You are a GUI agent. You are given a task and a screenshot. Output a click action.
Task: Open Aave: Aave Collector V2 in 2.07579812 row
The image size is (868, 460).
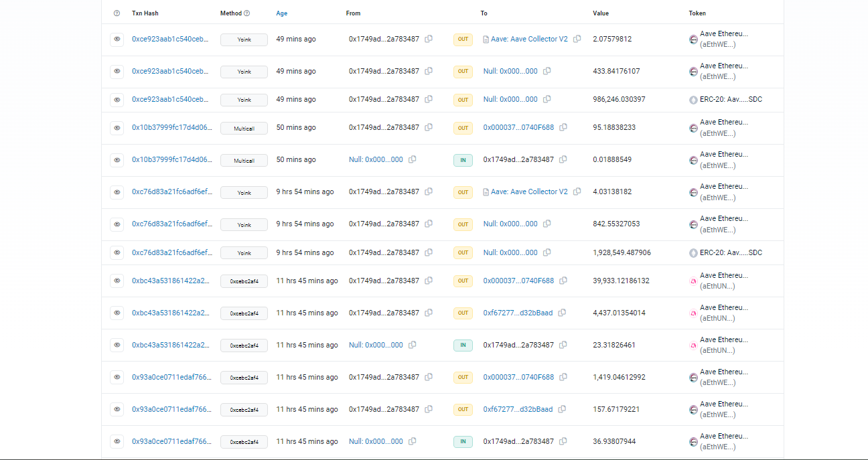click(529, 39)
